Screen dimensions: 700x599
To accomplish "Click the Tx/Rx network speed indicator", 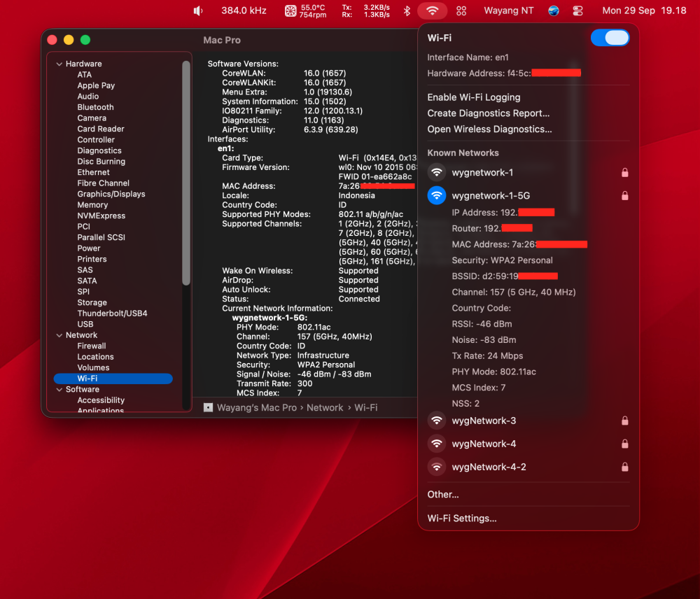I will click(365, 10).
